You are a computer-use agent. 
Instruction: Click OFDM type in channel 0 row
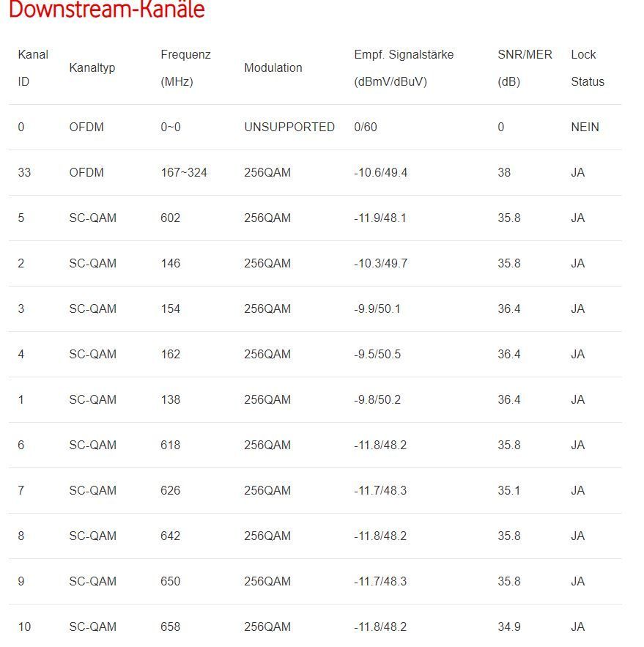pos(86,127)
